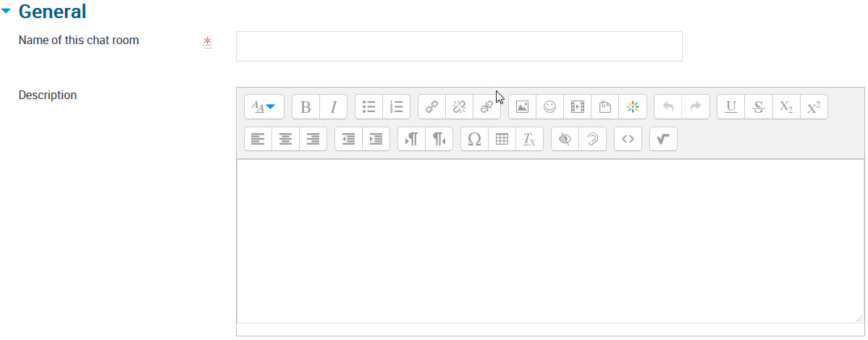The image size is (868, 340).
Task: Toggle bold formatting in editor
Action: (x=306, y=106)
